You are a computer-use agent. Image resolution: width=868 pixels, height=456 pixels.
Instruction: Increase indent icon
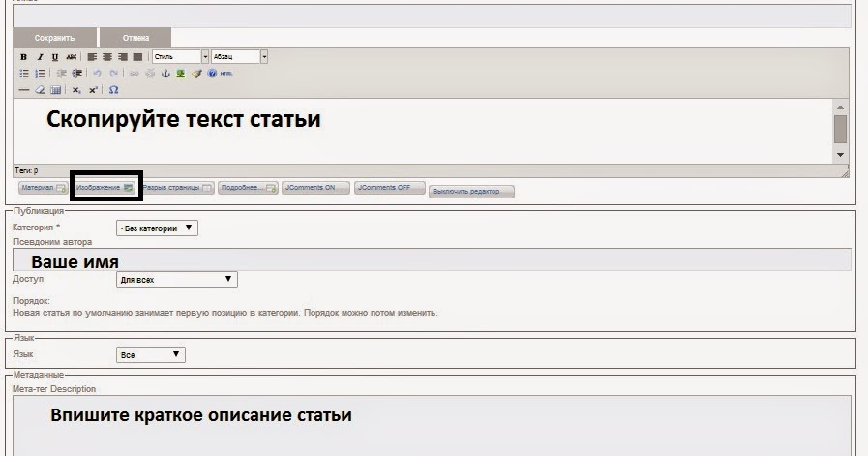pyautogui.click(x=77, y=74)
